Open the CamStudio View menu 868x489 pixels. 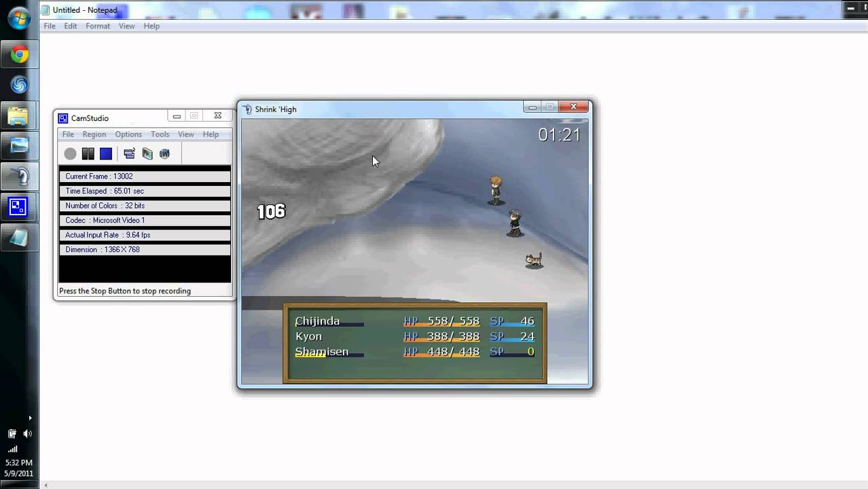click(186, 134)
